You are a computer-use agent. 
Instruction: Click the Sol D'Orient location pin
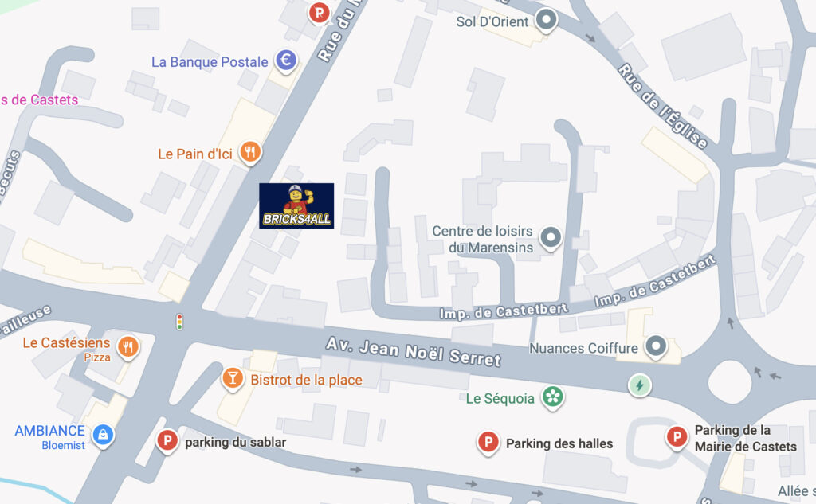[547, 21]
